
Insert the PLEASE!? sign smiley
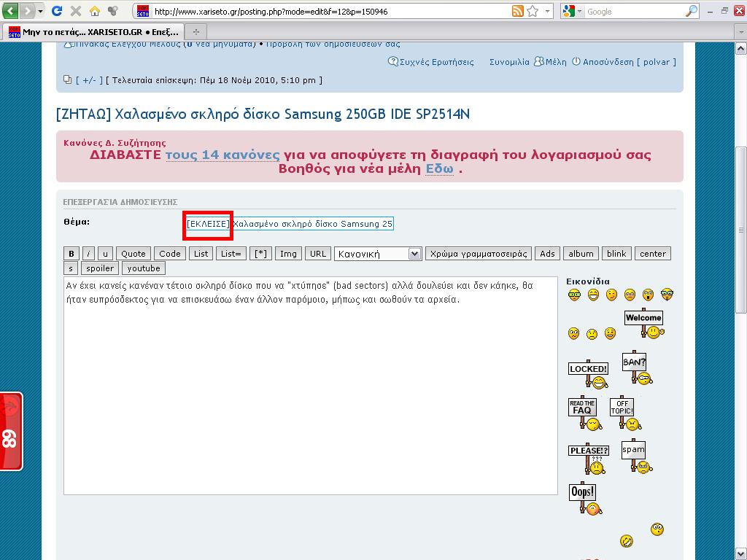(x=589, y=459)
